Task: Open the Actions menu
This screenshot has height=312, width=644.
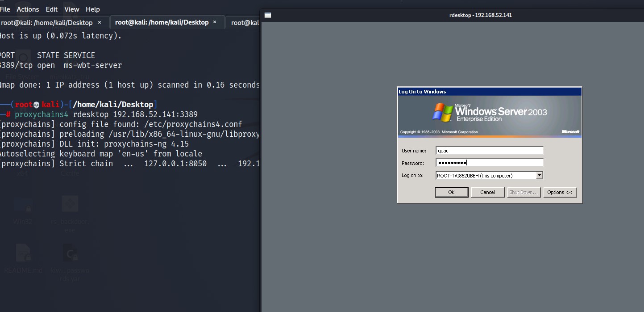Action: [28, 9]
